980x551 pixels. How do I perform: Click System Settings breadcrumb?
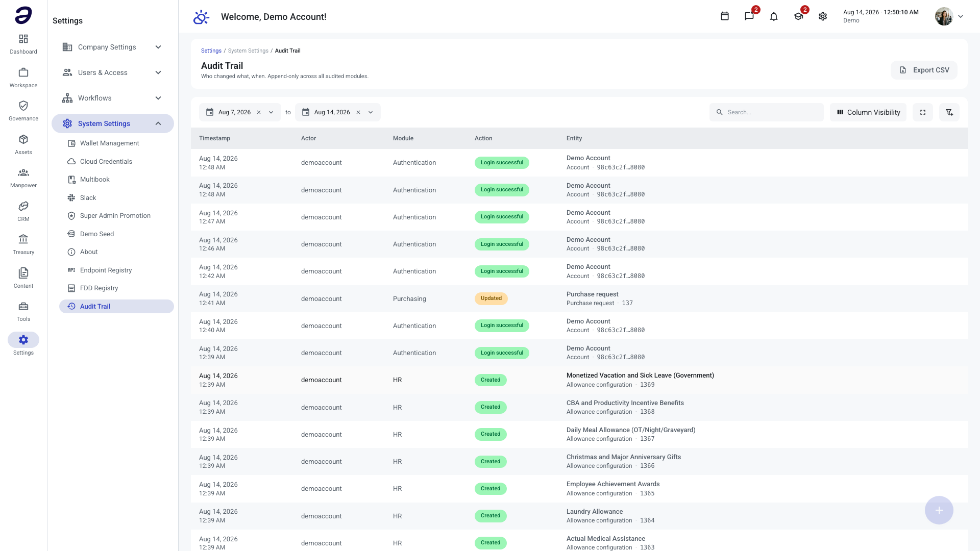(248, 51)
